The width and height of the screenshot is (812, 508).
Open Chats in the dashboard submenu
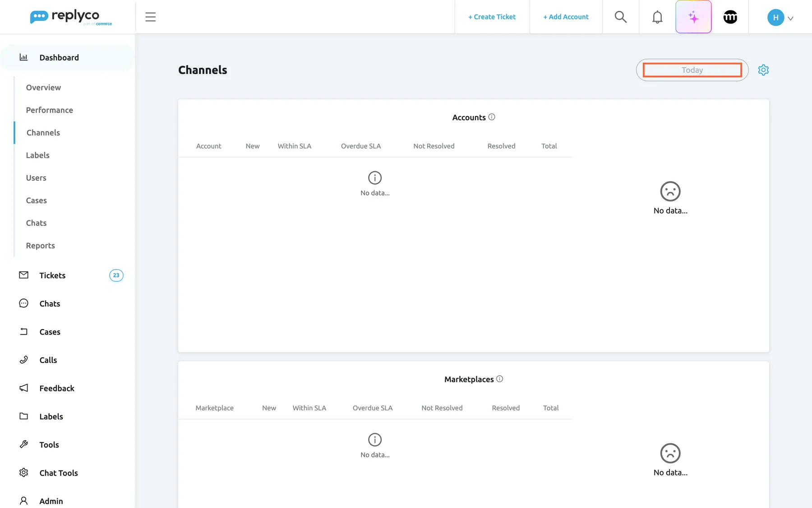(37, 223)
